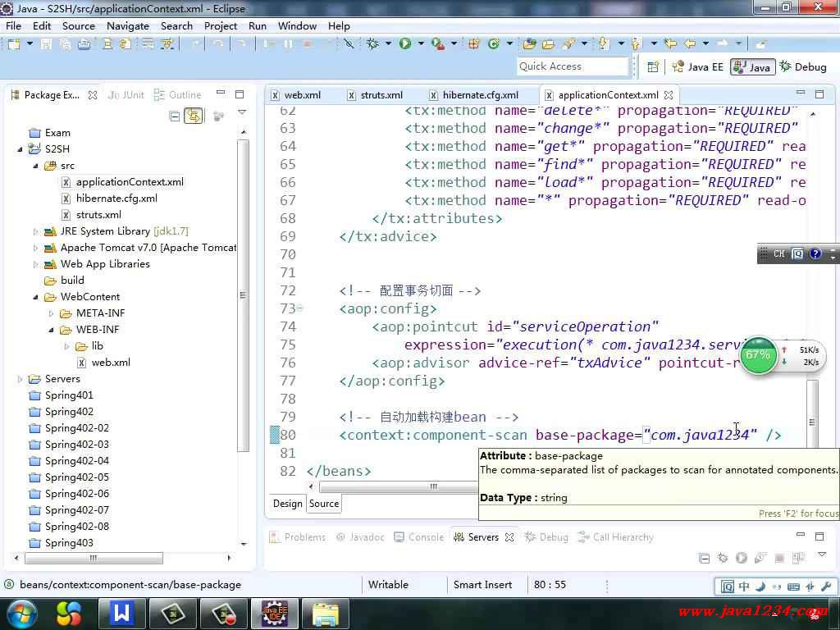Click the Previous Annotation up-arrow icon

tap(636, 44)
